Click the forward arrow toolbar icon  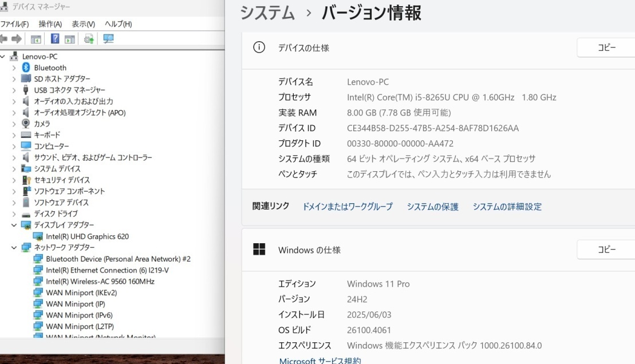tap(17, 39)
